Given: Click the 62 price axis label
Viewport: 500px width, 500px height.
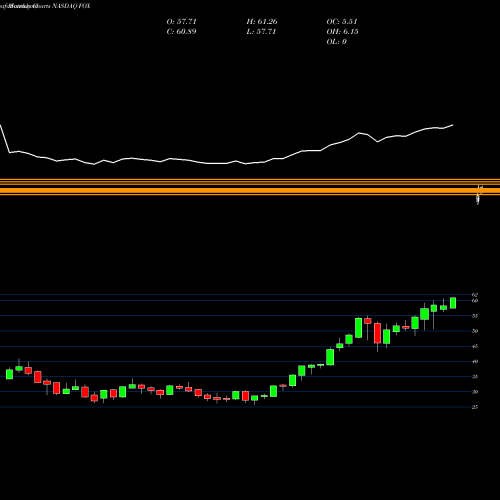Looking at the screenshot, I should (475, 295).
